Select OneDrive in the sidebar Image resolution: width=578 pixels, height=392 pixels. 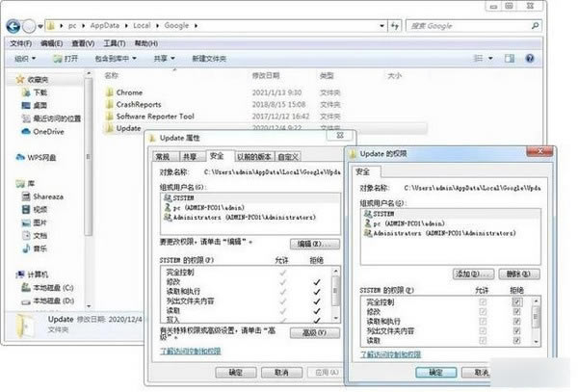[43, 132]
